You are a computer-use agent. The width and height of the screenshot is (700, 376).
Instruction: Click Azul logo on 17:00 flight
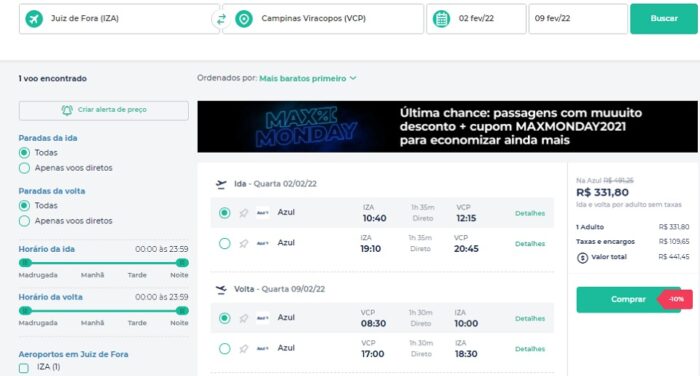pyautogui.click(x=262, y=348)
